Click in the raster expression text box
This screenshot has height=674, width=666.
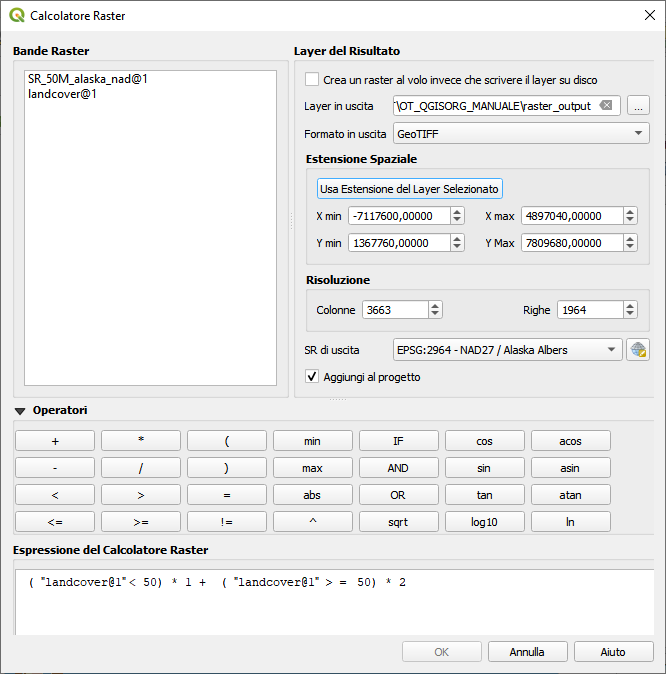pos(335,602)
